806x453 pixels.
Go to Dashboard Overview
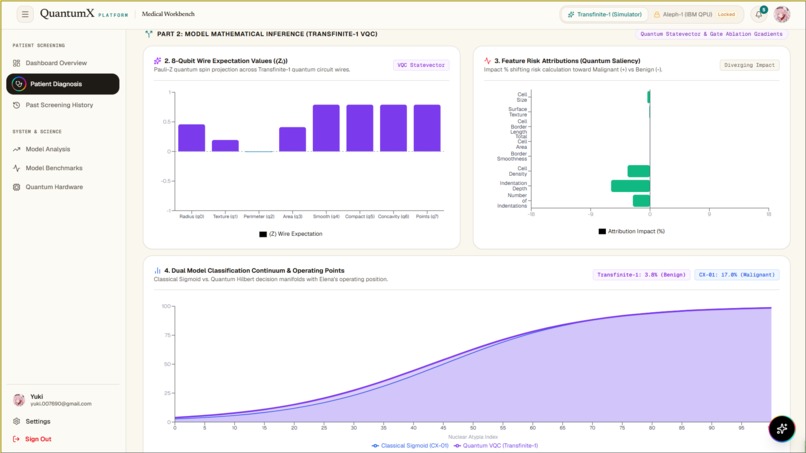coord(63,63)
